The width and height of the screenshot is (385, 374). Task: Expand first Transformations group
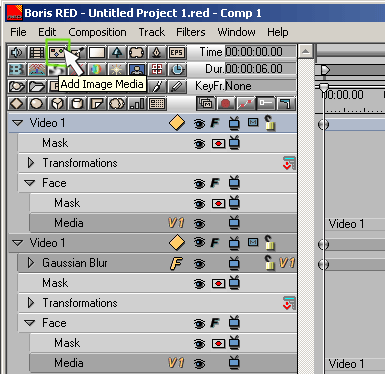coord(31,163)
